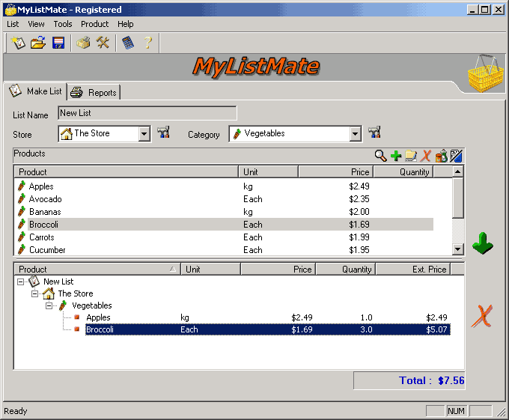Click the large orange X remove icon
This screenshot has width=509, height=420.
tap(481, 317)
